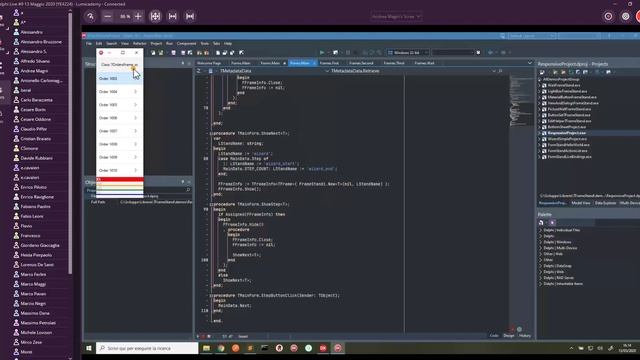Image resolution: width=640 pixels, height=360 pixels.
Task: Switch to the Welcome Page editor tab
Action: click(209, 63)
